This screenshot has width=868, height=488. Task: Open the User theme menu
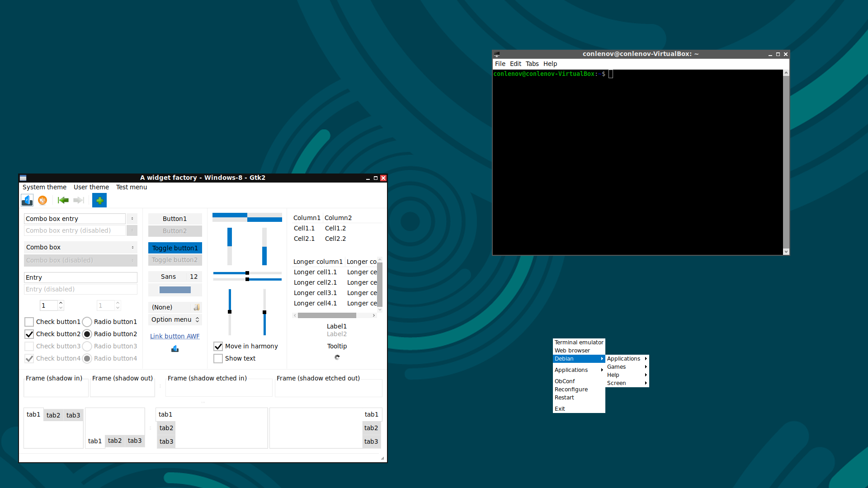click(x=91, y=187)
